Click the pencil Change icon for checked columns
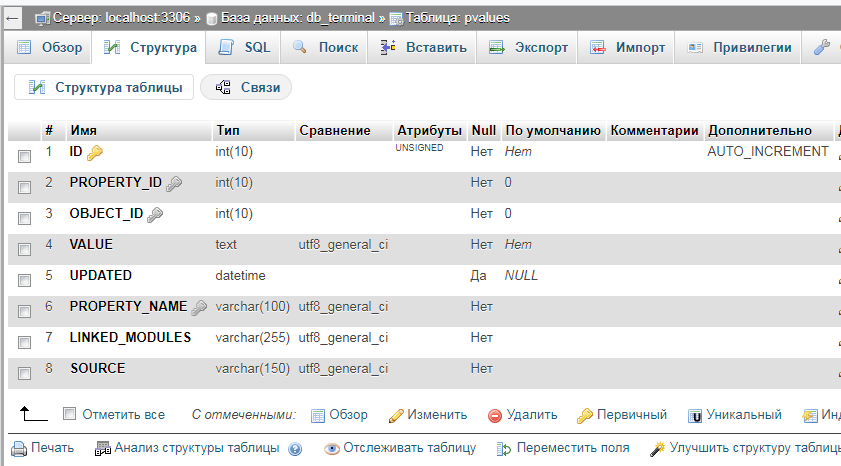841x466 pixels. (396, 415)
